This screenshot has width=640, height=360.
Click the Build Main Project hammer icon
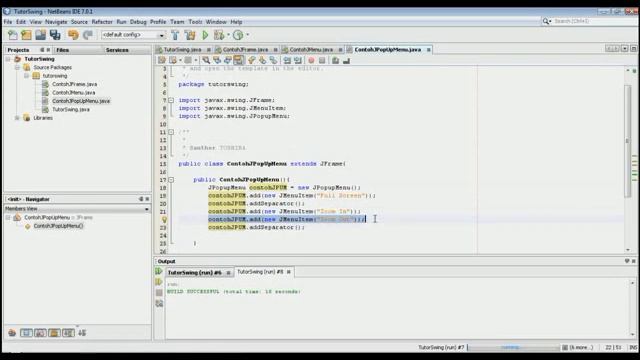(x=175, y=35)
